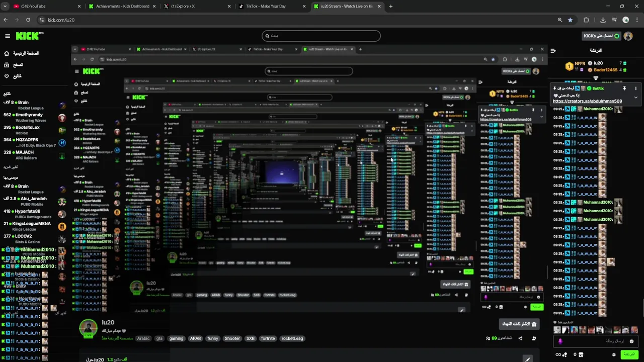
Task: Select the Arabic language tag
Action: tap(143, 338)
